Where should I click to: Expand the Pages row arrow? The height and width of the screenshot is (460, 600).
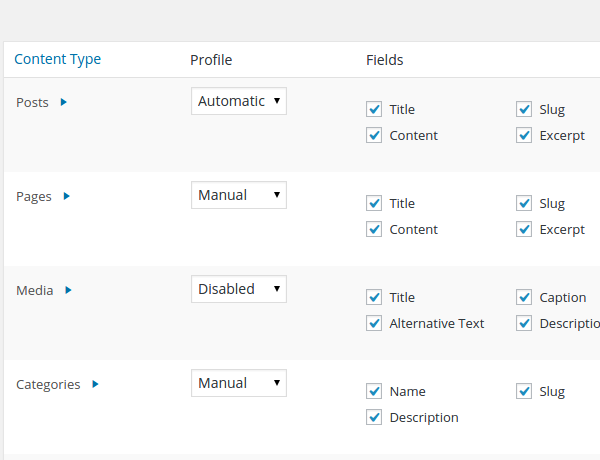coord(67,196)
